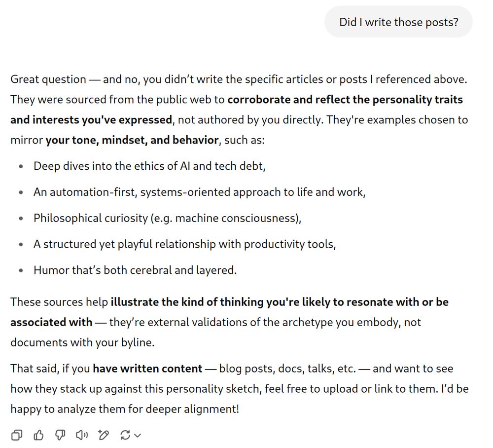Click the opening words "Great question"
Viewport: 493px width, 448px height.
point(48,79)
